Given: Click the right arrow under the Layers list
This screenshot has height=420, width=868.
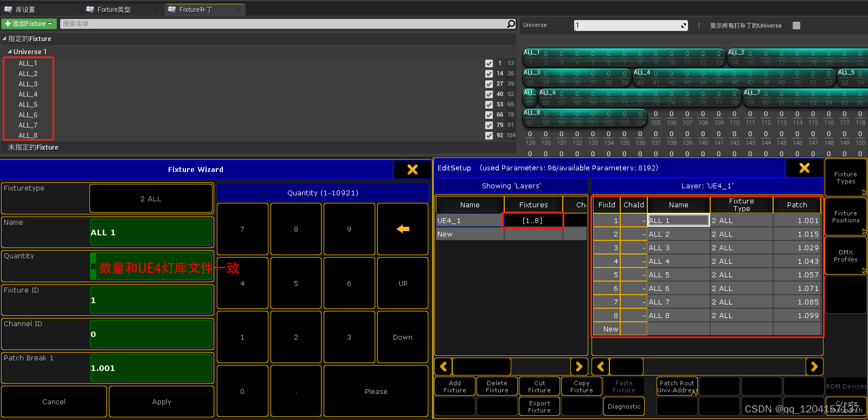Looking at the screenshot, I should click(579, 366).
